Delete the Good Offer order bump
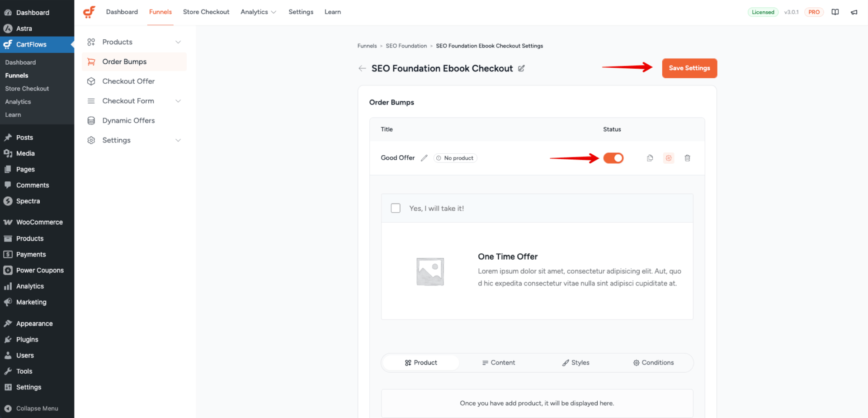The image size is (868, 418). tap(687, 158)
